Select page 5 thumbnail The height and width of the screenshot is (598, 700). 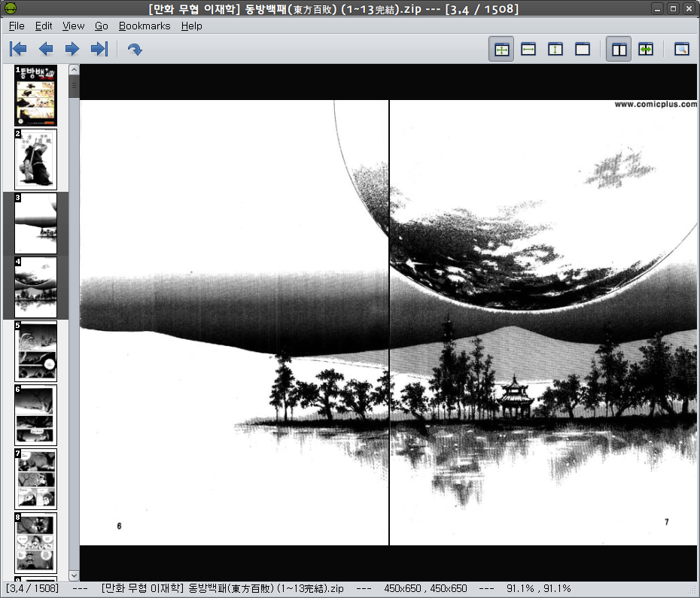coord(35,351)
